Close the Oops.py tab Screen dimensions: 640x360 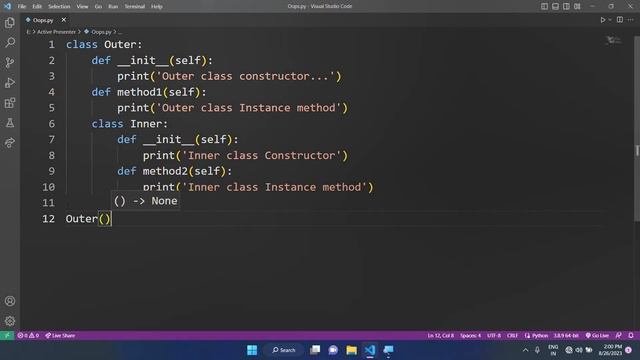coord(64,20)
